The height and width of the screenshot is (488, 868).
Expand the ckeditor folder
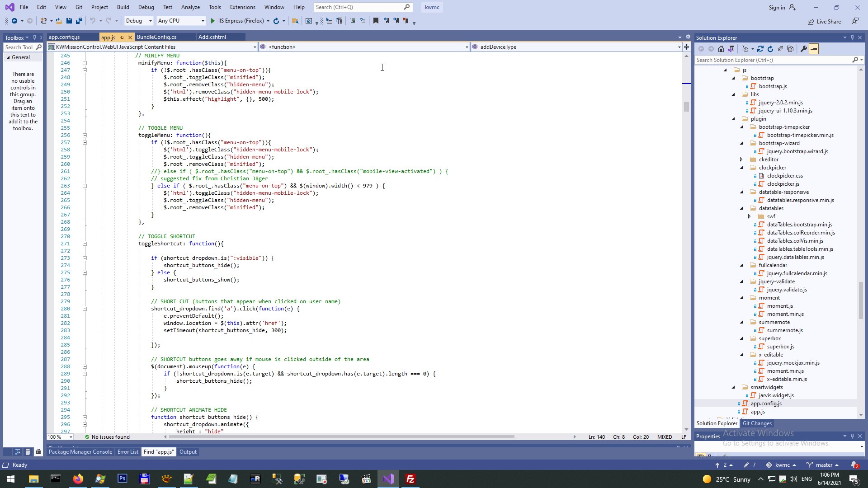741,160
